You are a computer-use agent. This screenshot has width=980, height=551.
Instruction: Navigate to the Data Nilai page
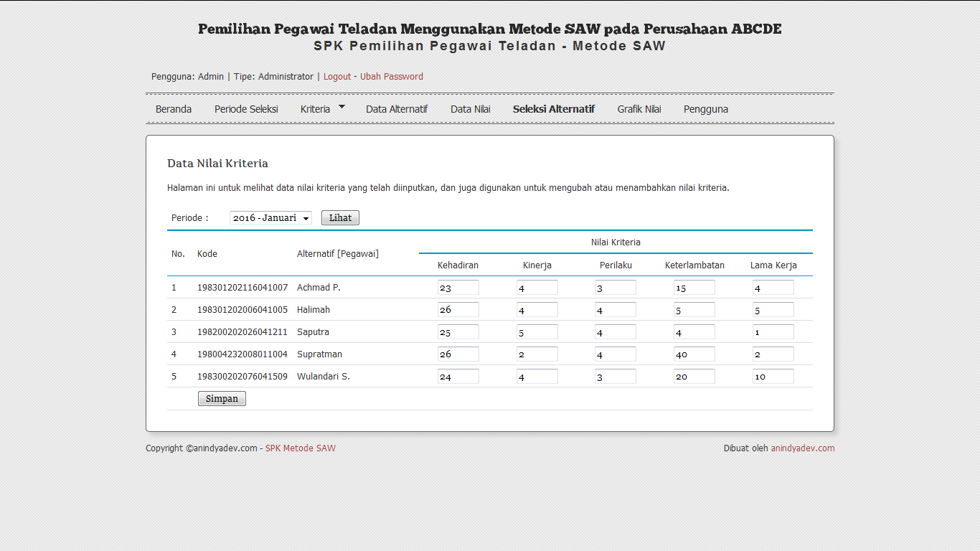(471, 109)
